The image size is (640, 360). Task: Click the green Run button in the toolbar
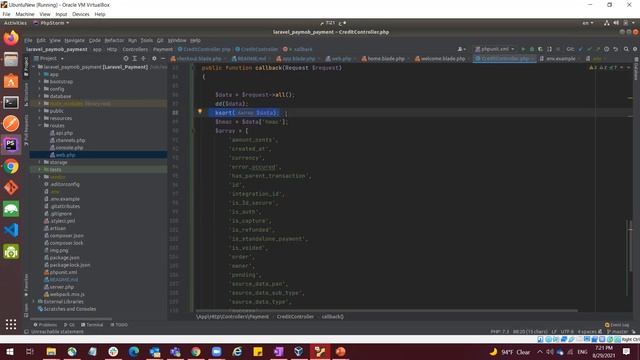tap(522, 49)
